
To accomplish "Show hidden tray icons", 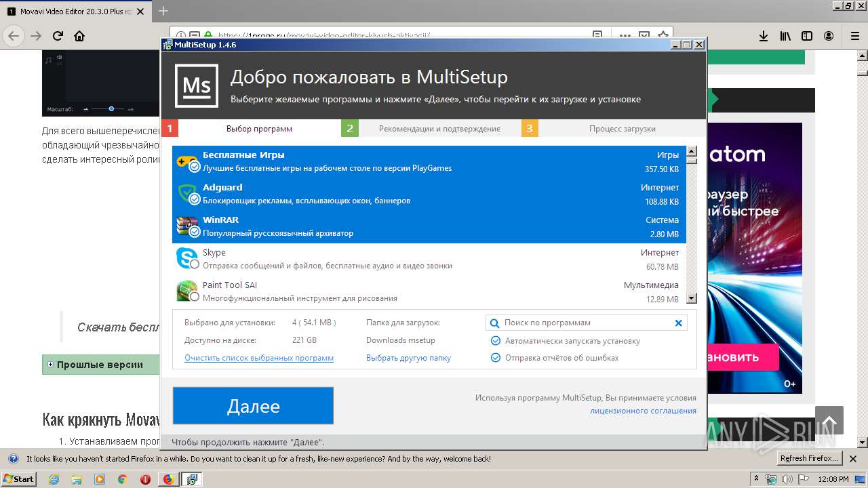I will [756, 479].
